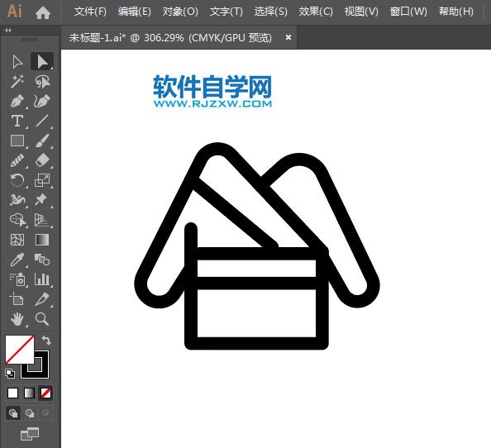491x448 pixels.
Task: Click the Fill color box
Action: coord(20,350)
